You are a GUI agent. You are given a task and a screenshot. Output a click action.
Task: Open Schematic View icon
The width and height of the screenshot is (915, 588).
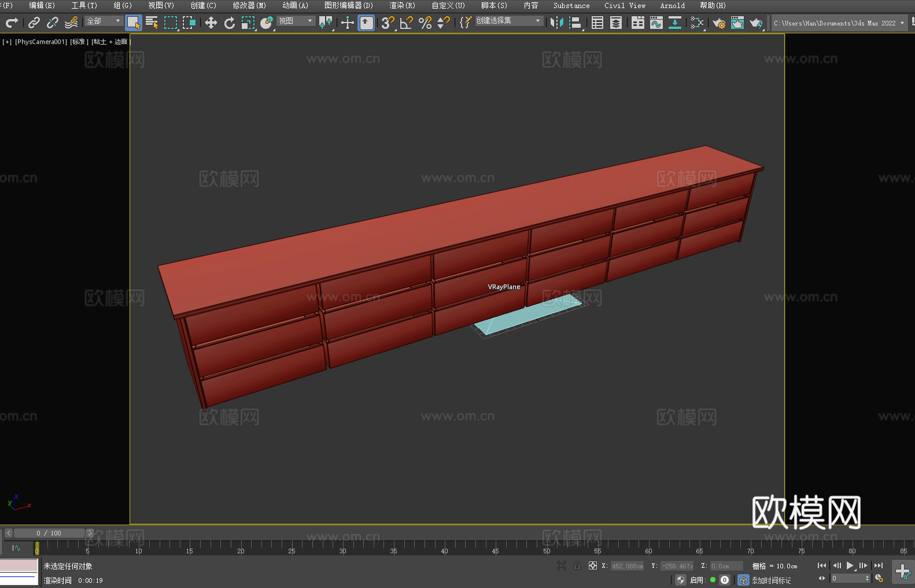tap(675, 23)
